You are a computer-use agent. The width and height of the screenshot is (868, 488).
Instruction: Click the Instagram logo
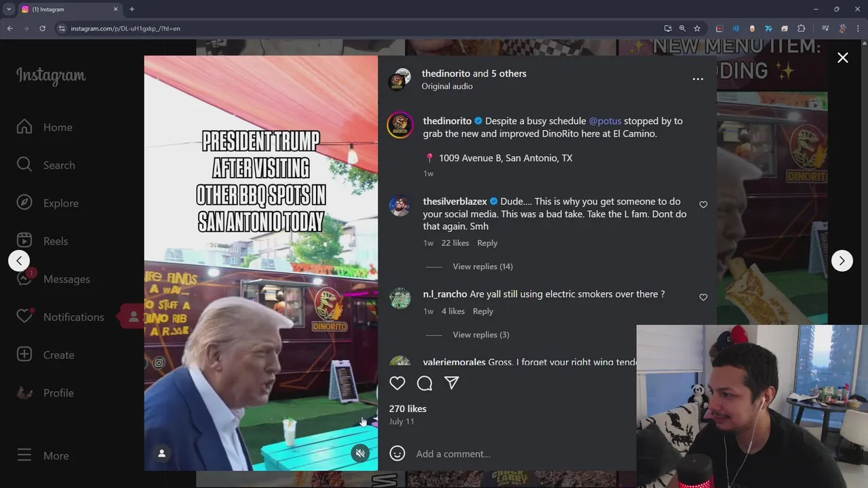(51, 76)
